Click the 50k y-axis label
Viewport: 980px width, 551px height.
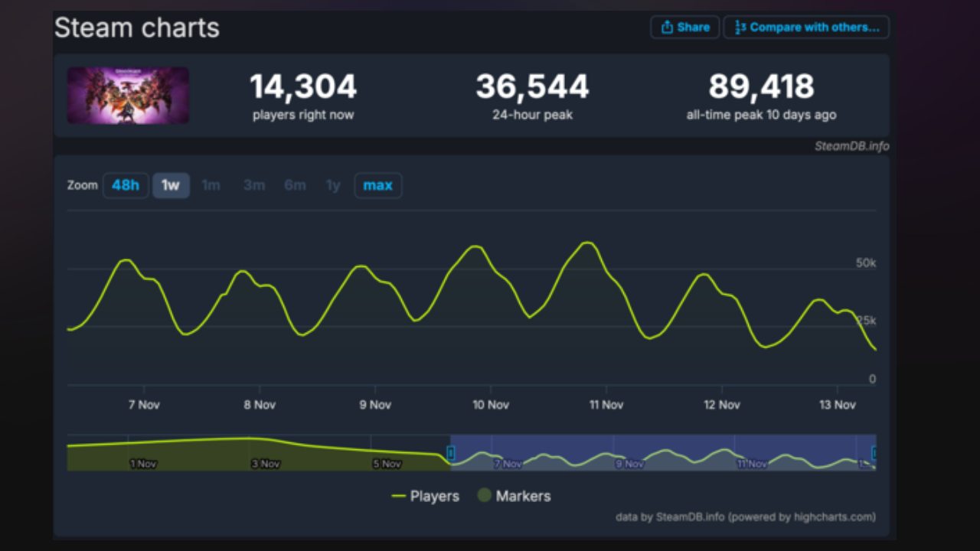click(x=866, y=263)
